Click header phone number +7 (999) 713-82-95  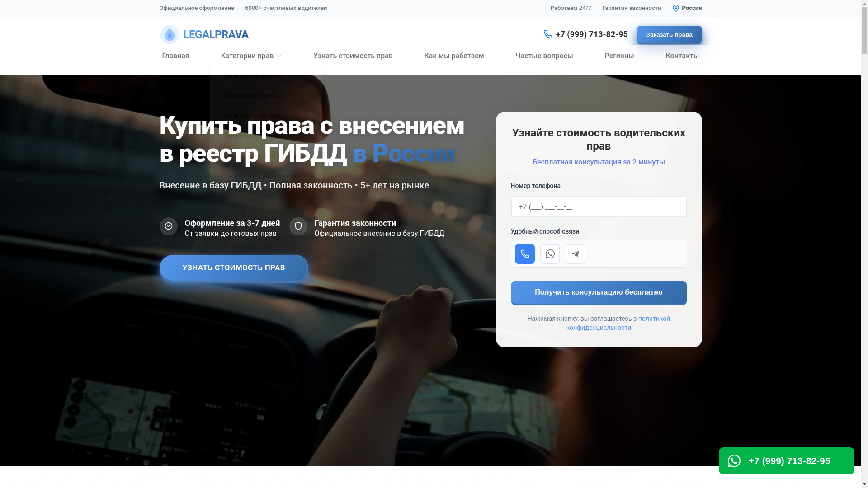coord(591,34)
